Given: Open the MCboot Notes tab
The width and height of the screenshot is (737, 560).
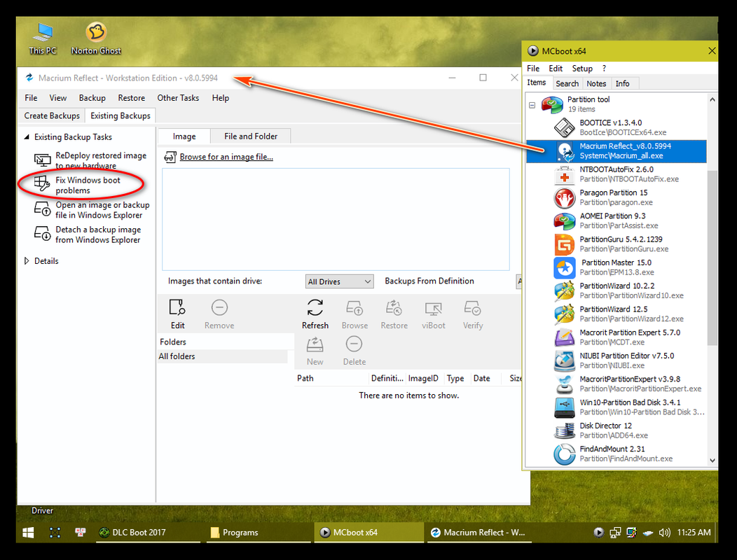Looking at the screenshot, I should point(596,83).
